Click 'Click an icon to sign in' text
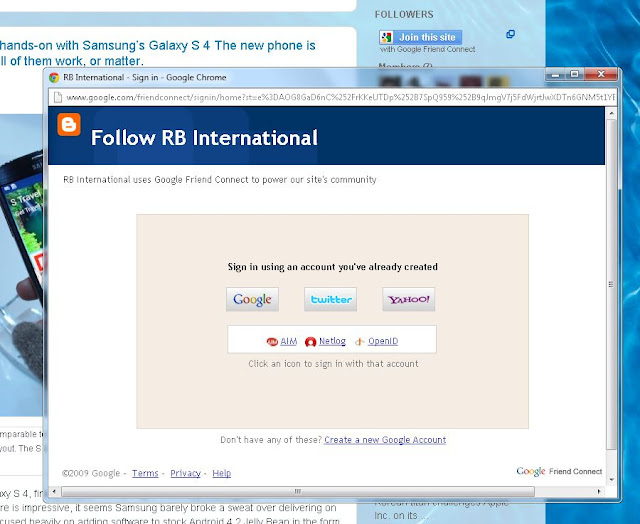This screenshot has height=524, width=640. tap(333, 364)
